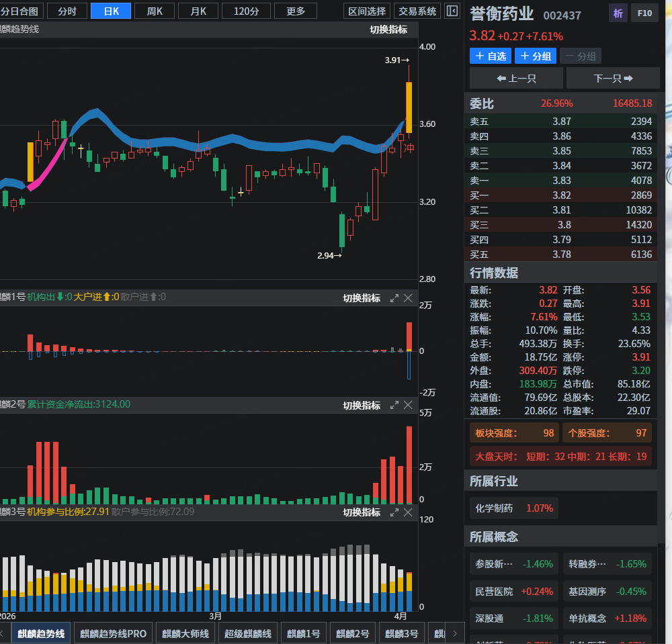672x644 pixels.
Task: Switch to the 超级麒麟线 tab
Action: tap(248, 633)
